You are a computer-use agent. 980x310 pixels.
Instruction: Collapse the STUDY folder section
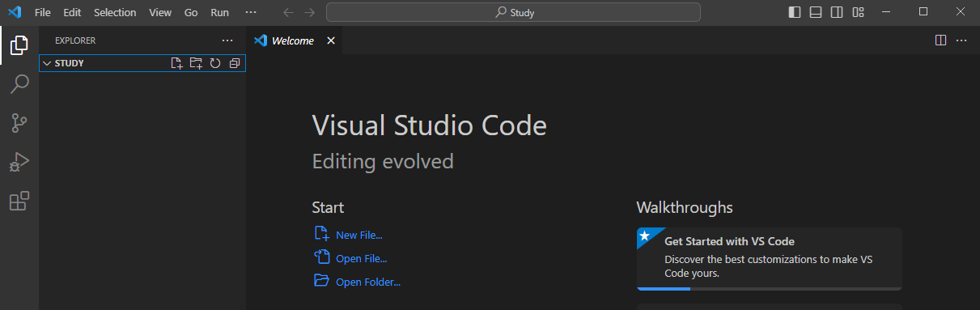point(46,63)
